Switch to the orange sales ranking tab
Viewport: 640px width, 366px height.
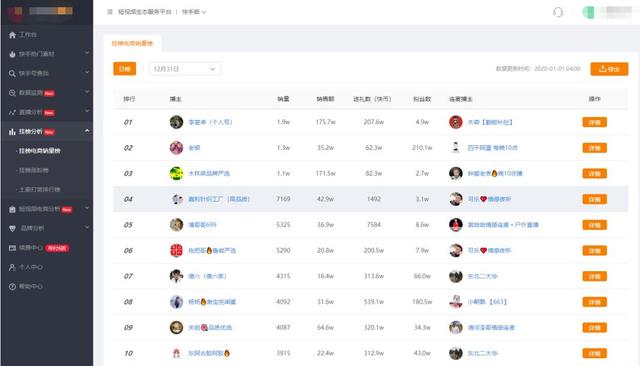(x=132, y=43)
